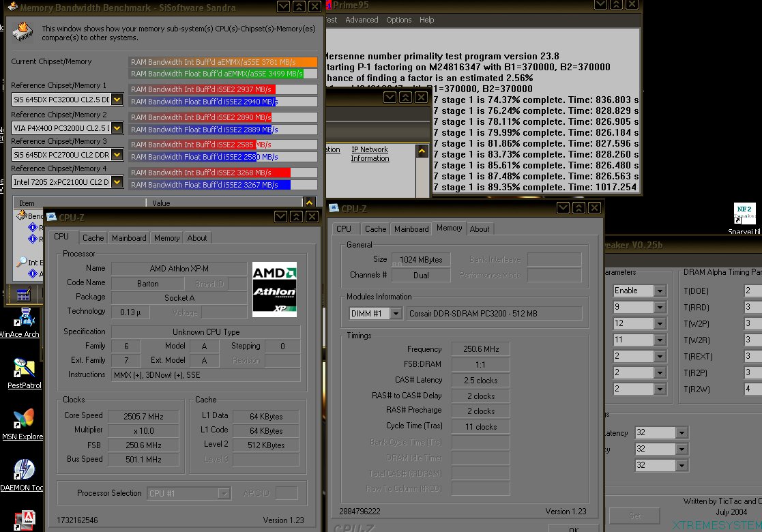This screenshot has width=762, height=532.
Task: Click the Value column header in Sandra list
Action: pyautogui.click(x=224, y=203)
